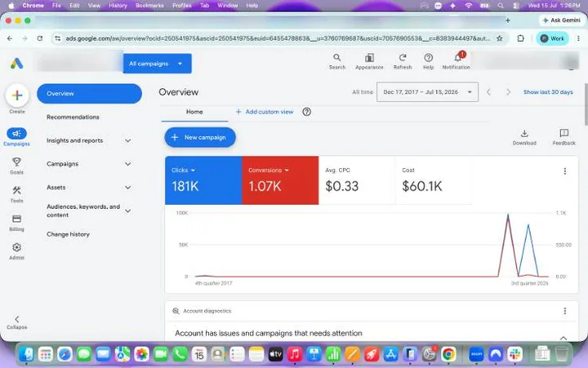Click the page vertical scrollbar

586,104
